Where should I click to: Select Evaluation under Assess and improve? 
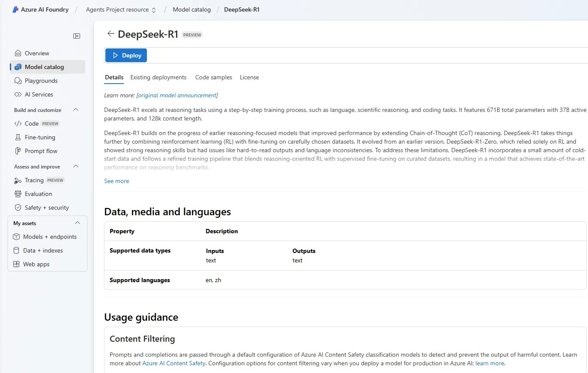click(x=38, y=194)
